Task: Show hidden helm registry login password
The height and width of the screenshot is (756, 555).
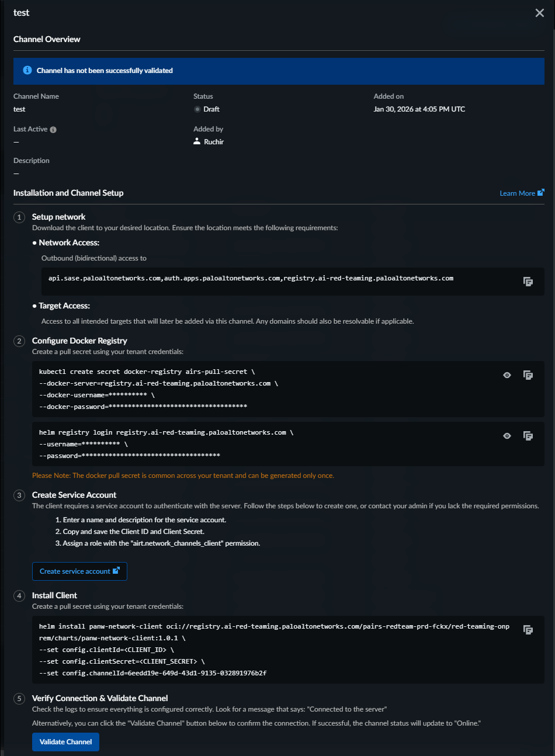Action: click(x=507, y=436)
